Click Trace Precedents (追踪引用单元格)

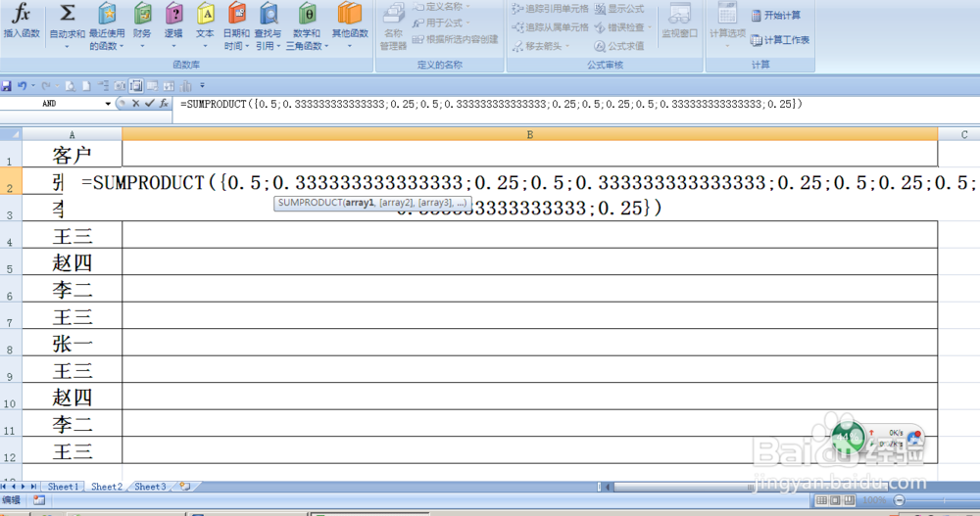click(550, 9)
